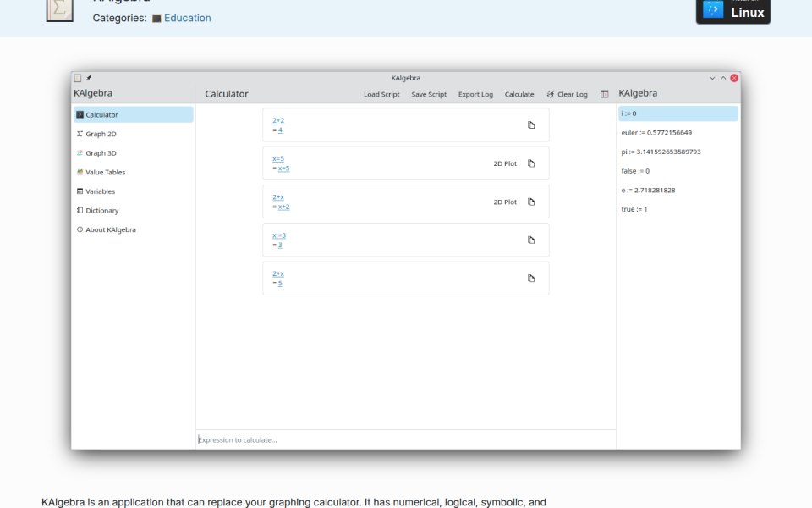The image size is (812, 508).
Task: Click the result 5 link in last entry
Action: (280, 284)
